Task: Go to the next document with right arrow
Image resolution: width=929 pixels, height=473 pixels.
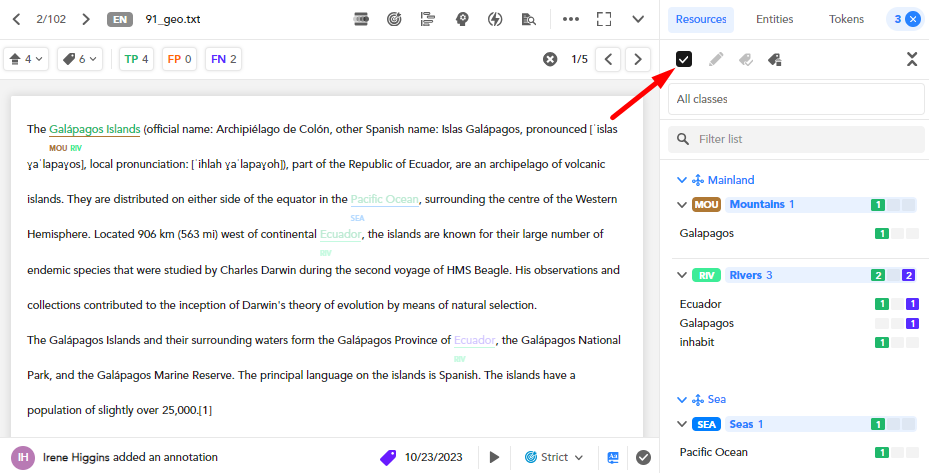Action: pos(86,19)
